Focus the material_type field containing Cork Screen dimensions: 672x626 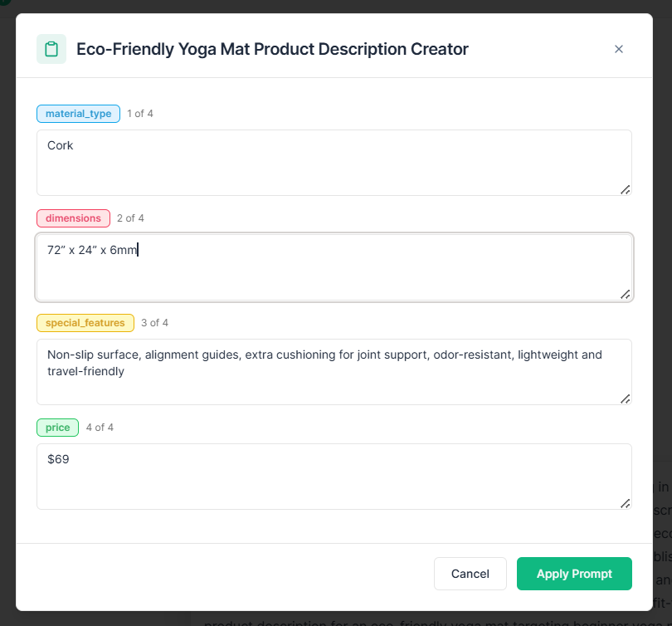click(334, 163)
